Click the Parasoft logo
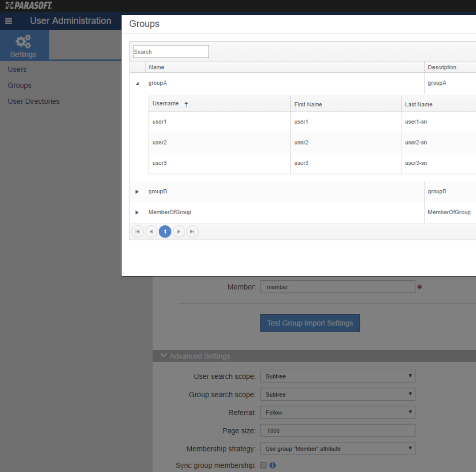Viewport: 476px width, 472px height. coord(28,5)
